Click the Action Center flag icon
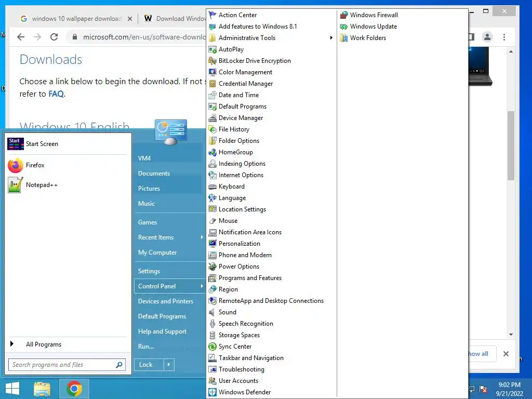This screenshot has height=399, width=532. coord(212,15)
